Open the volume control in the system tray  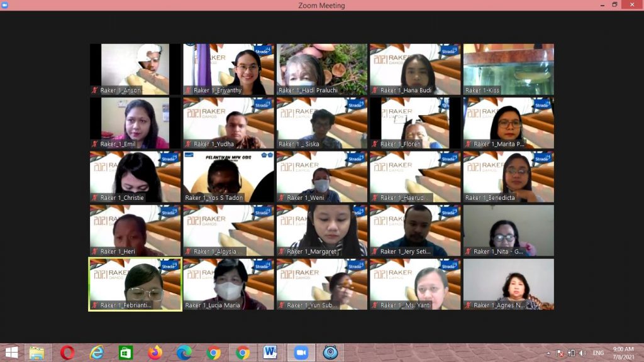(582, 353)
